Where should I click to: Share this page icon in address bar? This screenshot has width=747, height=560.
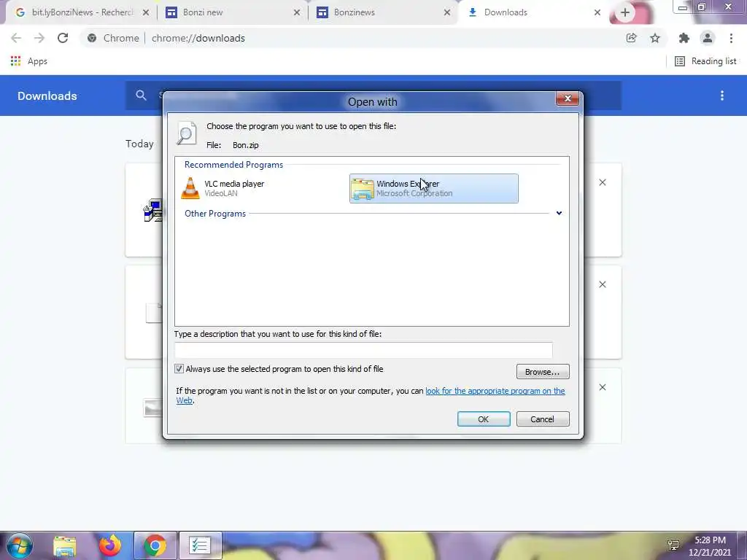pos(632,38)
